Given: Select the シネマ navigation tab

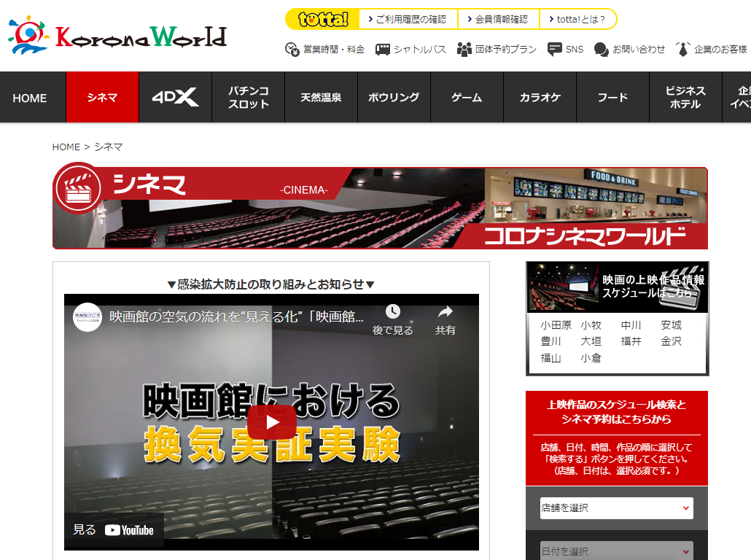Looking at the screenshot, I should tap(103, 98).
